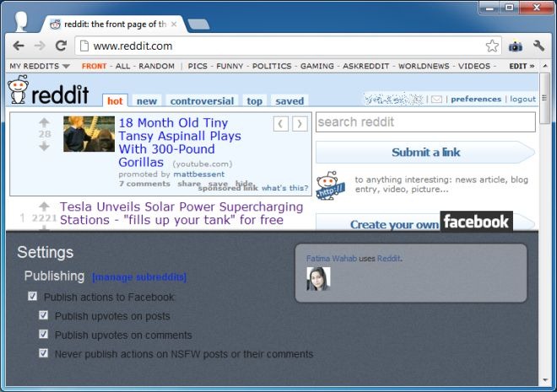
Task: Go to POLITICS subreddit
Action: tap(272, 66)
